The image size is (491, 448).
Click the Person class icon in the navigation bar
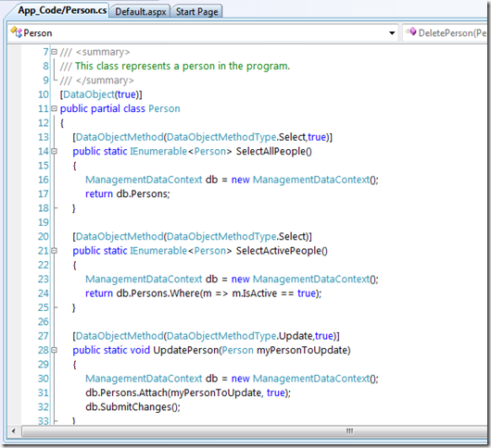click(x=17, y=31)
